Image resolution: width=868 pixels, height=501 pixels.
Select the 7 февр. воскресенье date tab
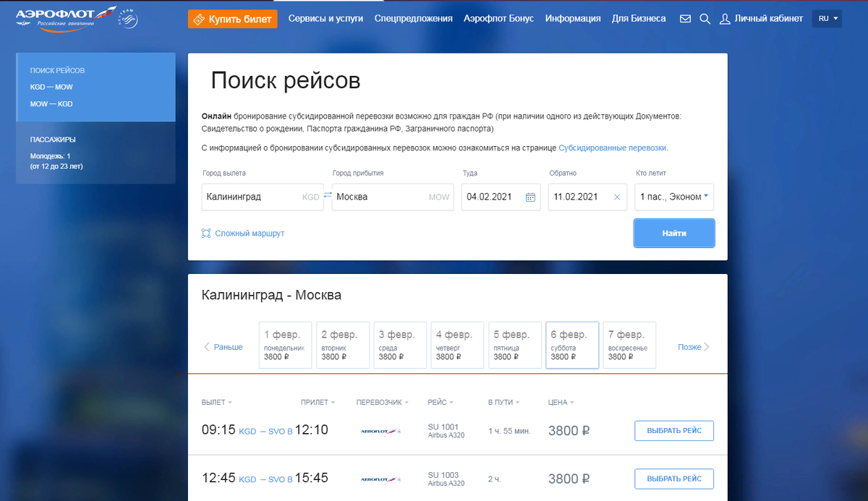click(x=629, y=346)
